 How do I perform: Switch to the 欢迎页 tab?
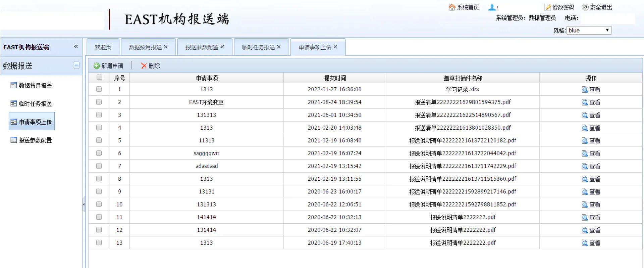tap(103, 47)
